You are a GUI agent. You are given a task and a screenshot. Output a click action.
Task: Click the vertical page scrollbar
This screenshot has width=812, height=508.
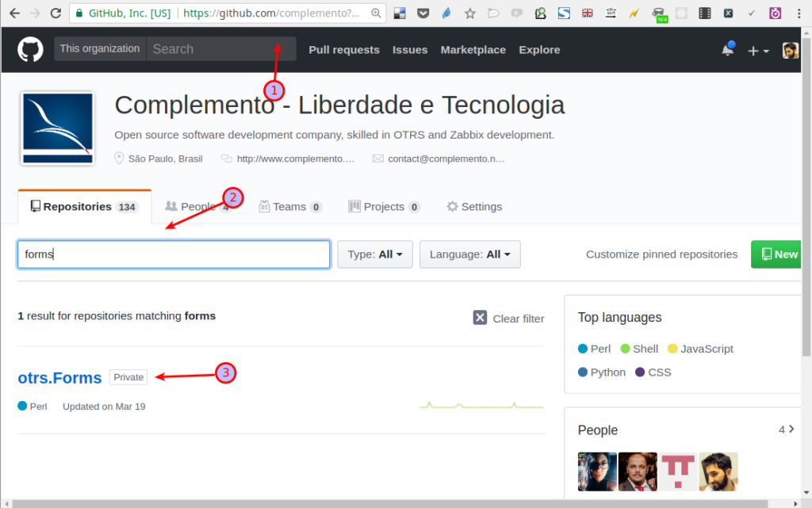pos(806,197)
